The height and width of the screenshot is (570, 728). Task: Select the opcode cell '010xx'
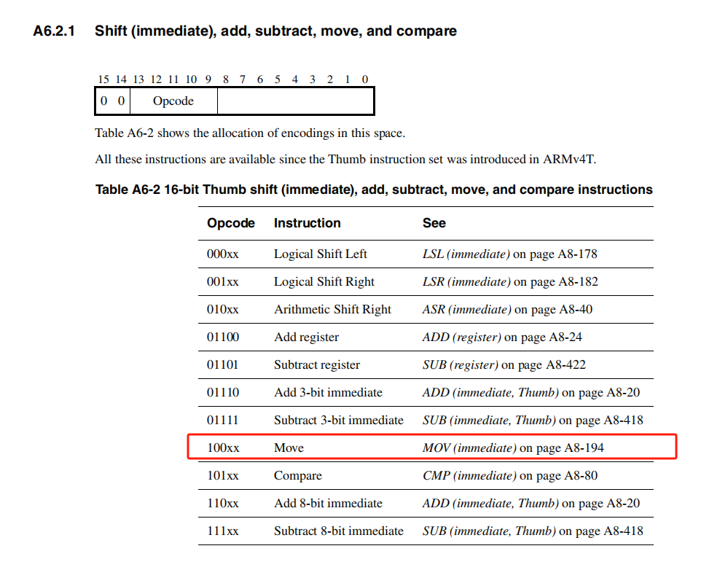coord(222,309)
